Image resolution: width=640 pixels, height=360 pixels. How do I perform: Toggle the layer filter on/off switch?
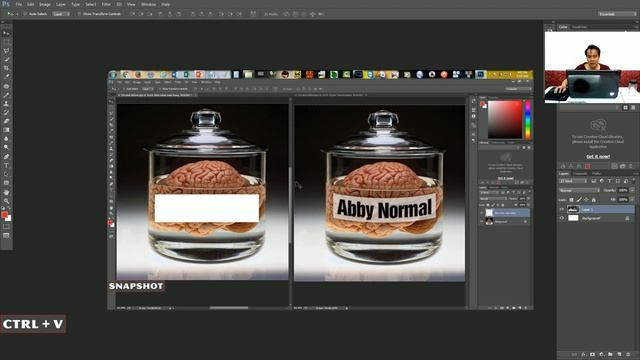point(634,180)
